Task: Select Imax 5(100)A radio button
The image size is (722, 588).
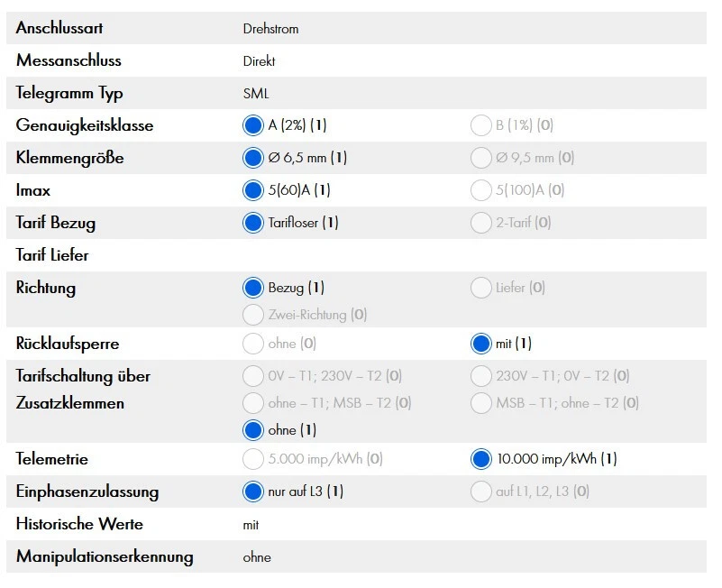Action: coord(480,190)
